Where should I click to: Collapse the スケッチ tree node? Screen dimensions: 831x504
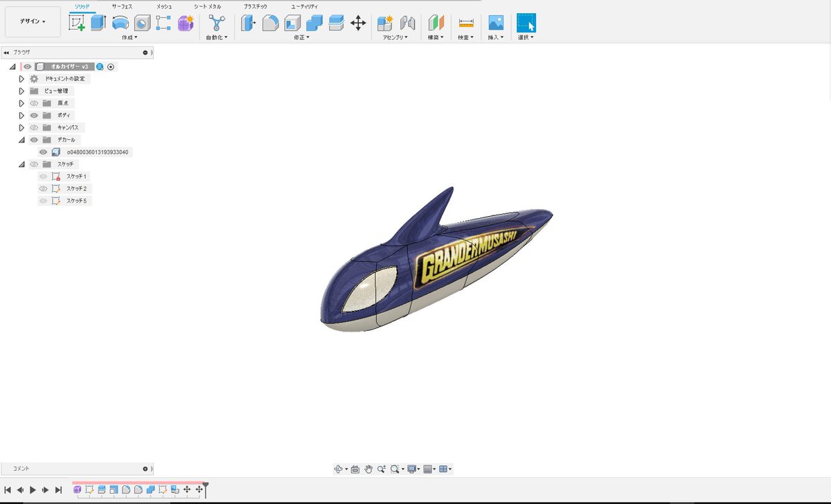pos(21,164)
